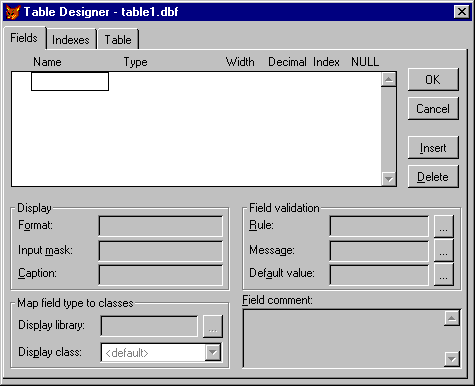The image size is (475, 386).
Task: Click the Delete button
Action: (433, 177)
